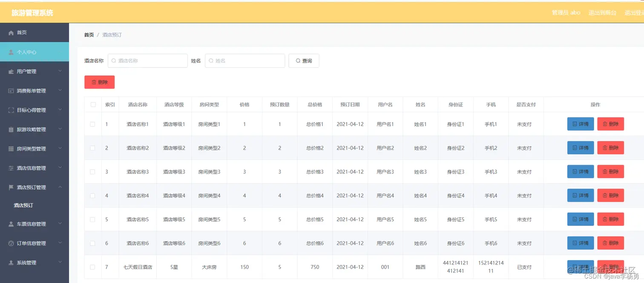
Task: Check the box for row 七天假日酒店
Action: pos(93,267)
